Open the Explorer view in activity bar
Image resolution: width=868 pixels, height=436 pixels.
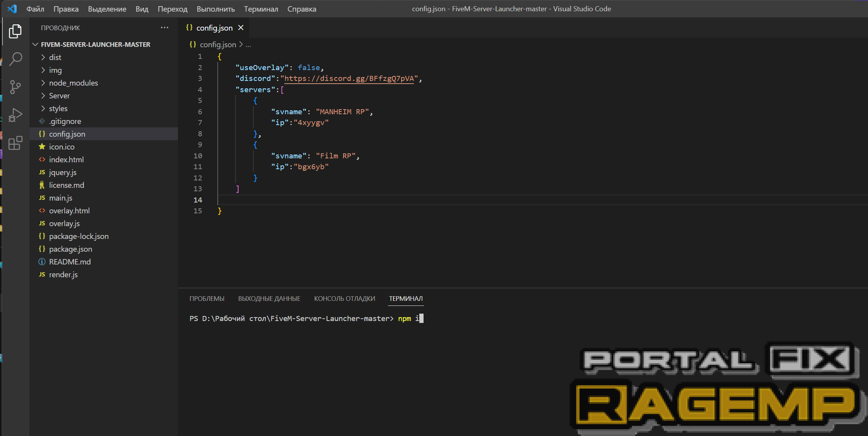(x=15, y=31)
